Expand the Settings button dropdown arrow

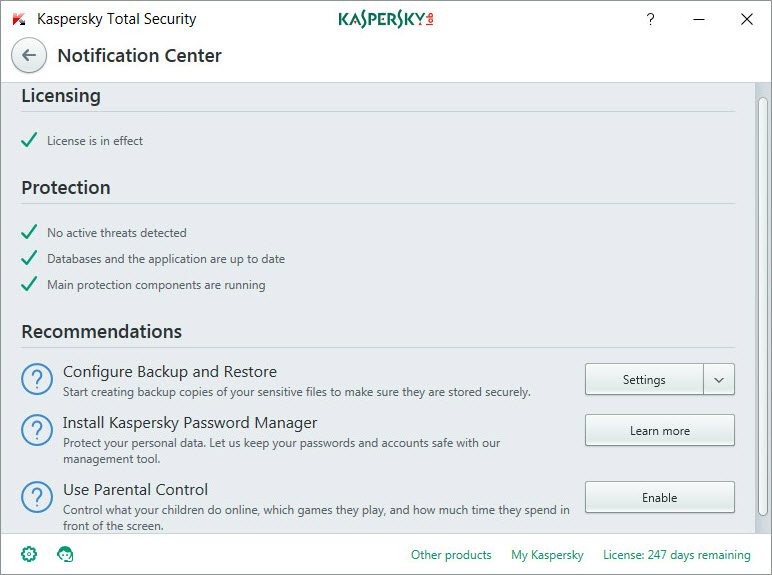tap(719, 380)
